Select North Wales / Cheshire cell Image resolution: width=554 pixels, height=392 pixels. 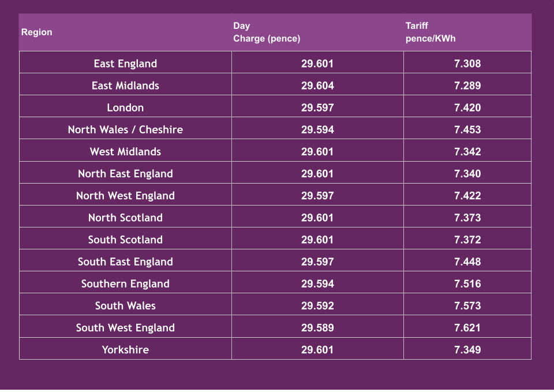tap(125, 129)
